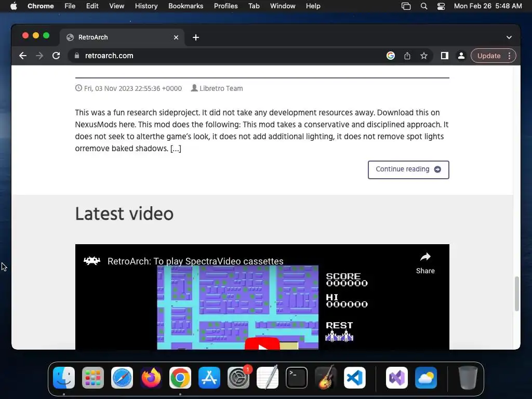The image size is (532, 399).
Task: Close the RetroArch tab
Action: tap(176, 37)
